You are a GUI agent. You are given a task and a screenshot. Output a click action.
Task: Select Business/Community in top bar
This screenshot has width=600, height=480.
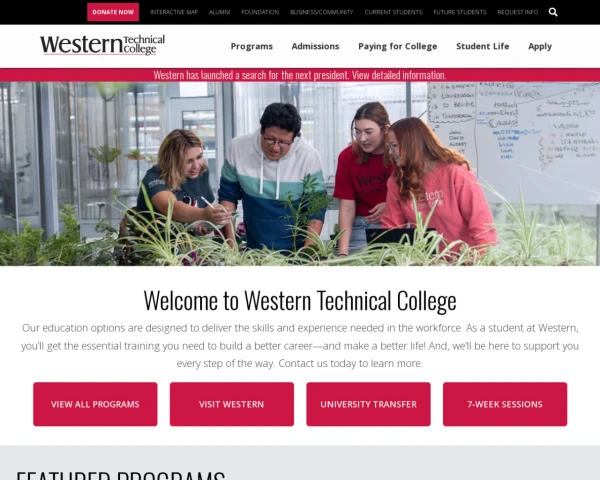coord(321,12)
